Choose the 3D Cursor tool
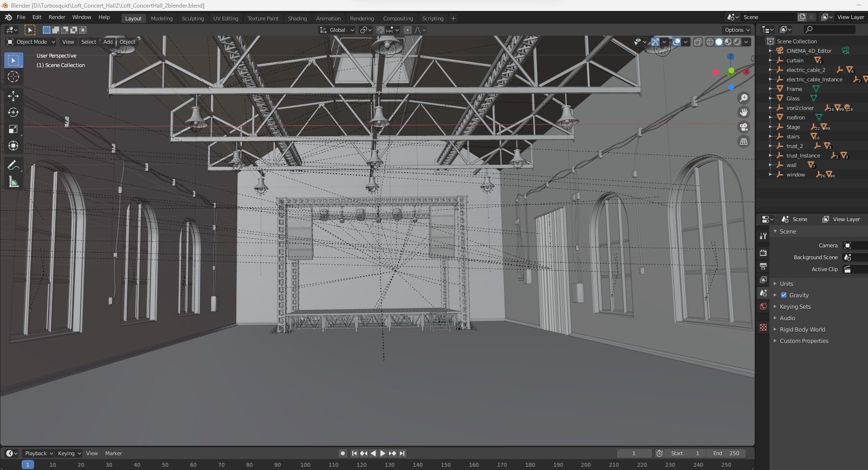This screenshot has height=470, width=868. (13, 77)
